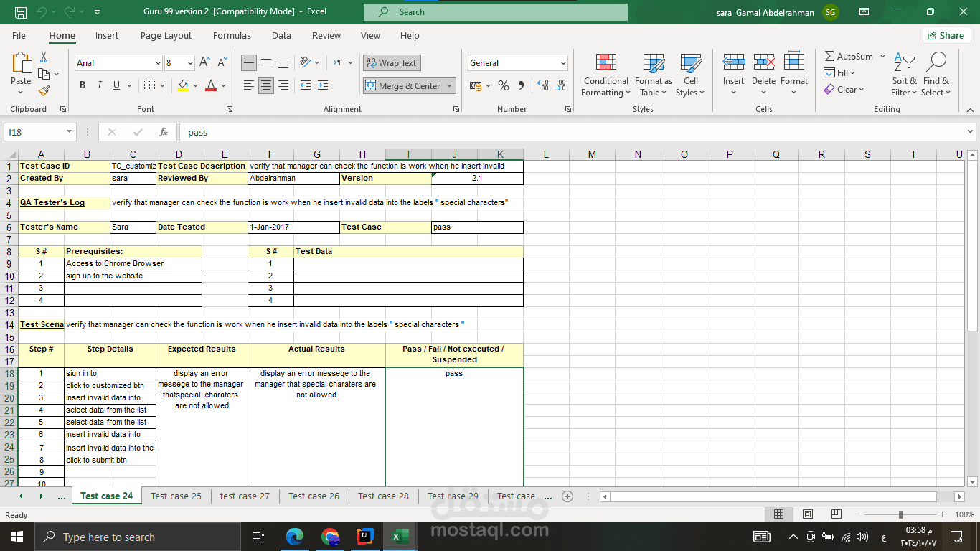The height and width of the screenshot is (551, 980).
Task: Apply Percent Style to the cell
Action: coord(504,85)
